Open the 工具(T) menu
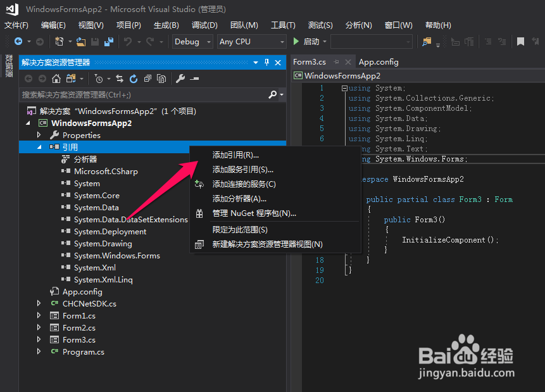Viewport: 545px width, 392px height. pyautogui.click(x=283, y=25)
